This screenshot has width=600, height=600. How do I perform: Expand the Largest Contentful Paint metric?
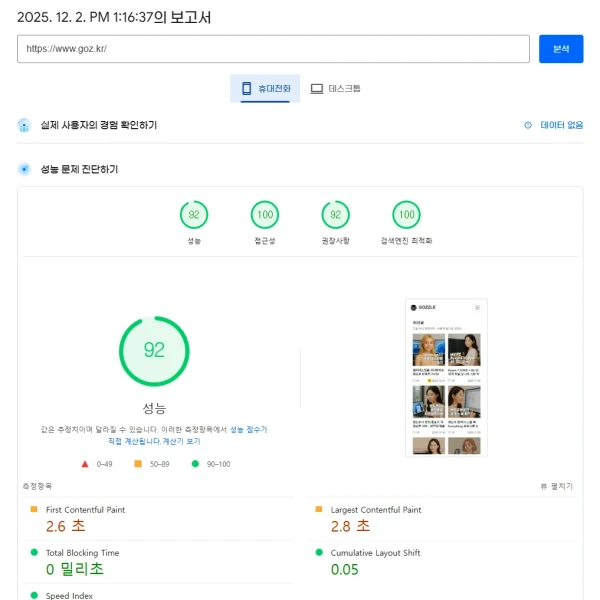(376, 510)
